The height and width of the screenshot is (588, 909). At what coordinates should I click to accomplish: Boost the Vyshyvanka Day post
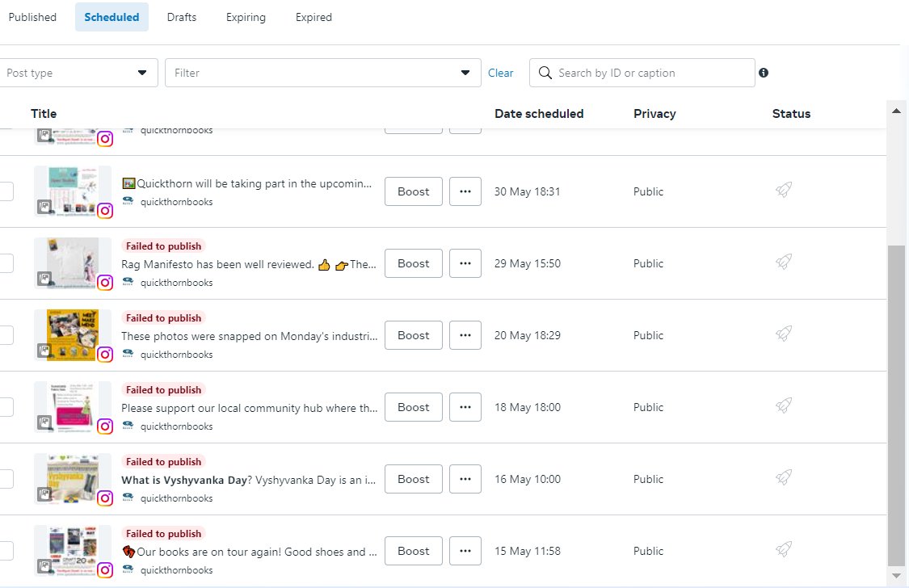[x=414, y=478]
